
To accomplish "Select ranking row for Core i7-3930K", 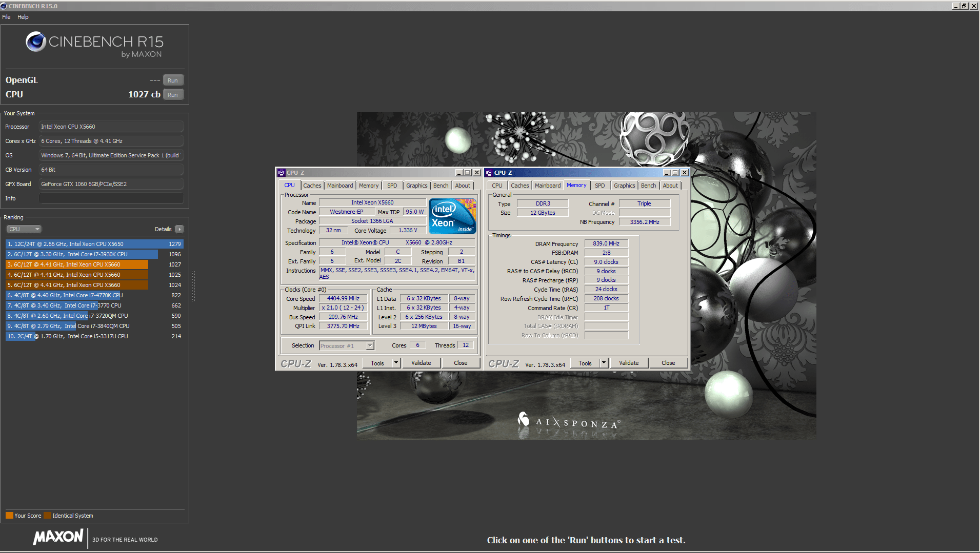I will (94, 254).
